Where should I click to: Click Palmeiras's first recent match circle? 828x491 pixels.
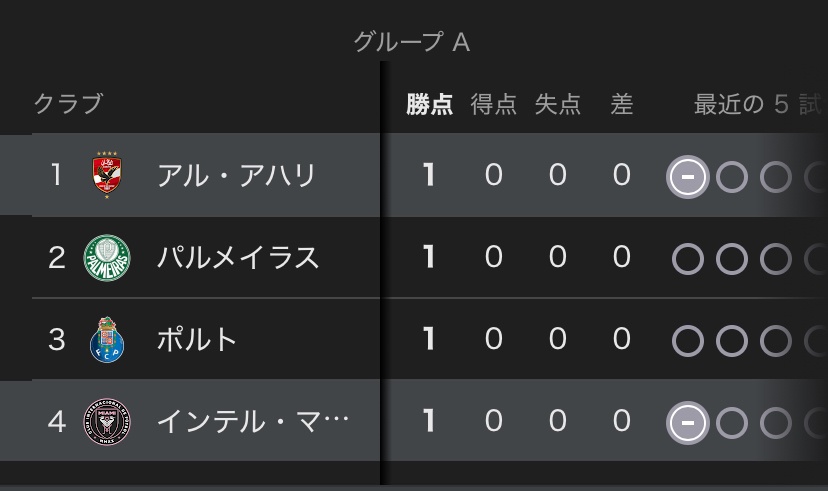pos(687,259)
